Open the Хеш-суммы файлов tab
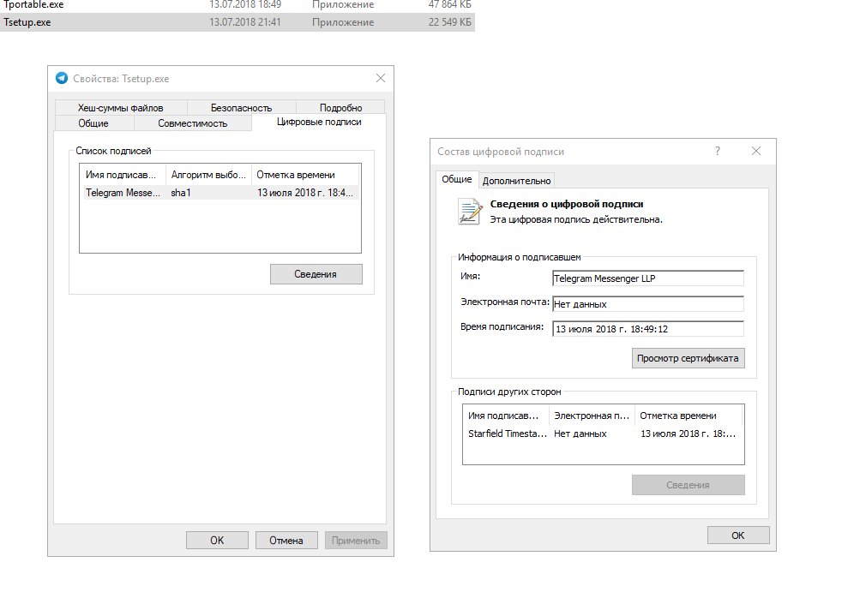This screenshot has width=866, height=616. pyautogui.click(x=120, y=108)
